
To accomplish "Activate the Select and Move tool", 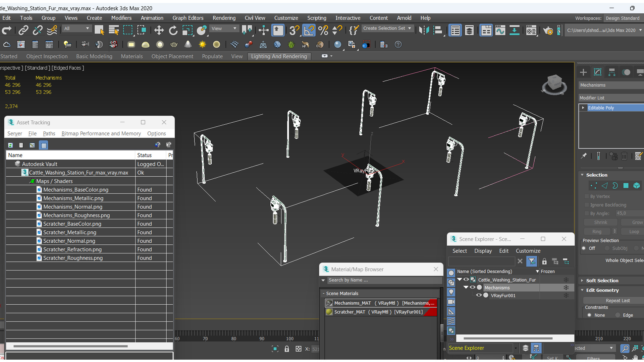I will (x=159, y=31).
